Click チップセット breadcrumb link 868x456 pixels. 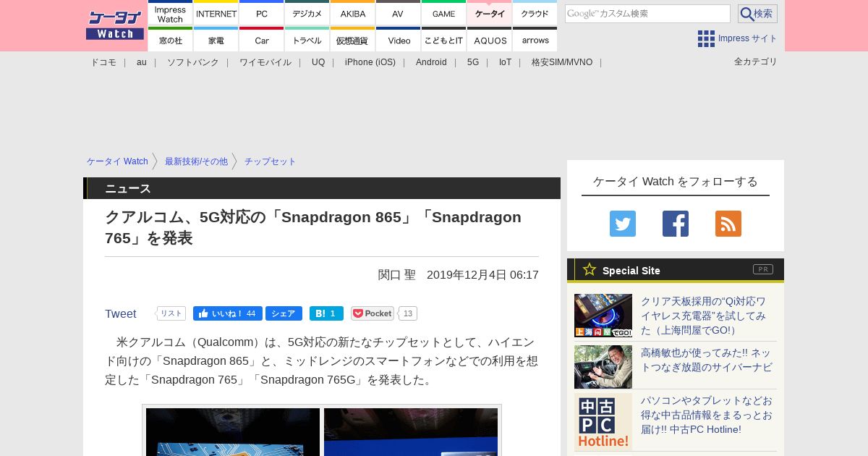[270, 161]
